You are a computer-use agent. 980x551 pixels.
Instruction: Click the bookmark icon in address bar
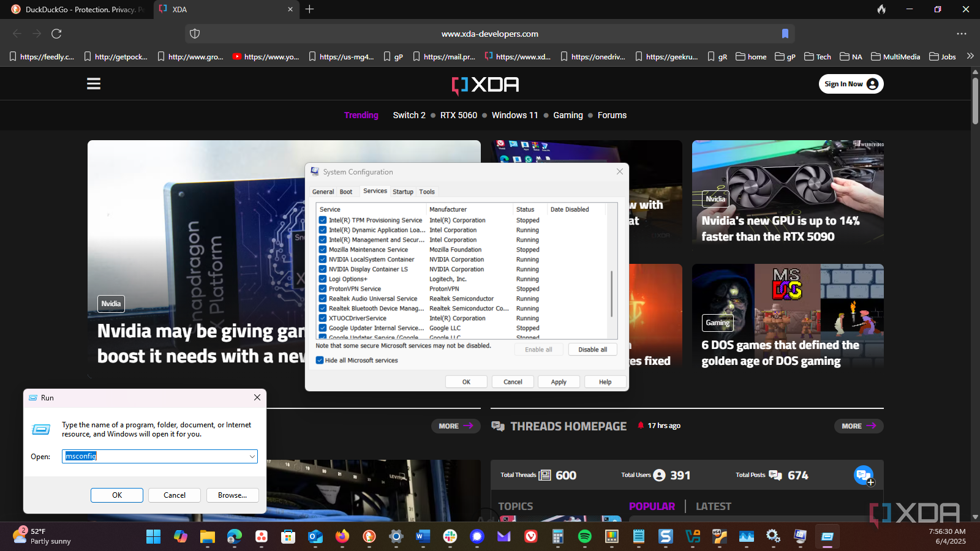click(x=785, y=34)
